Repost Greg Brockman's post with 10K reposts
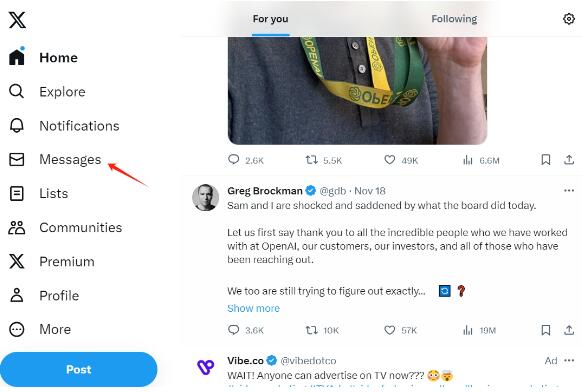 pos(311,330)
